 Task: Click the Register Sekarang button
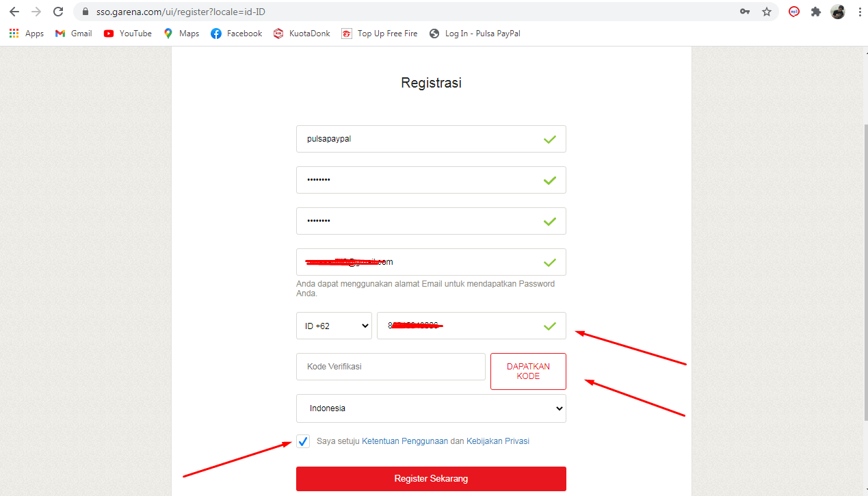(x=431, y=479)
